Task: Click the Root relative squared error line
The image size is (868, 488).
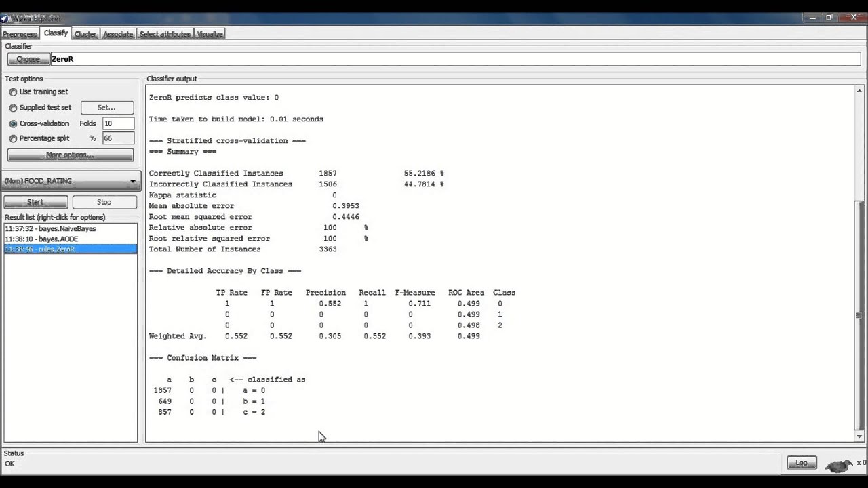Action: tap(258, 239)
